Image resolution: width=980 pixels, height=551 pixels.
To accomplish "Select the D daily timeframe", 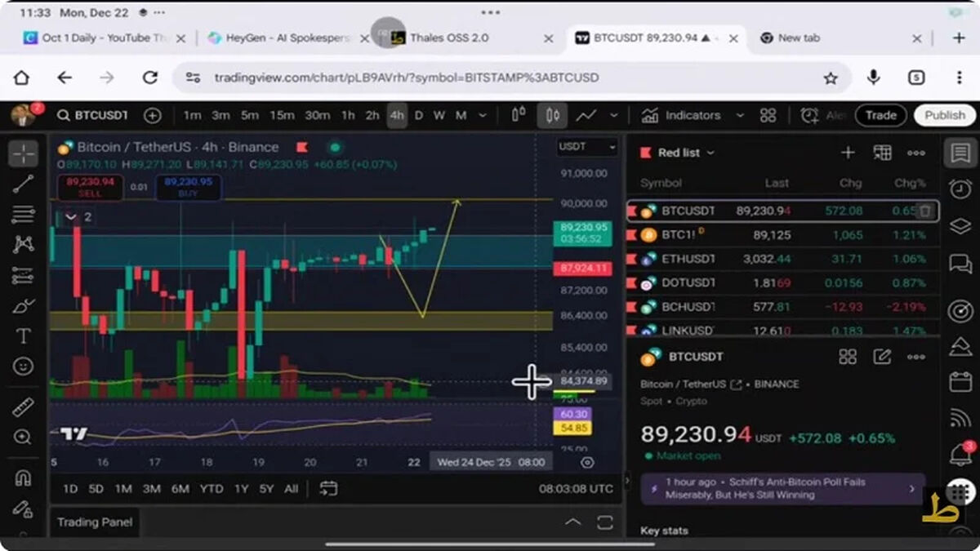I will (419, 115).
